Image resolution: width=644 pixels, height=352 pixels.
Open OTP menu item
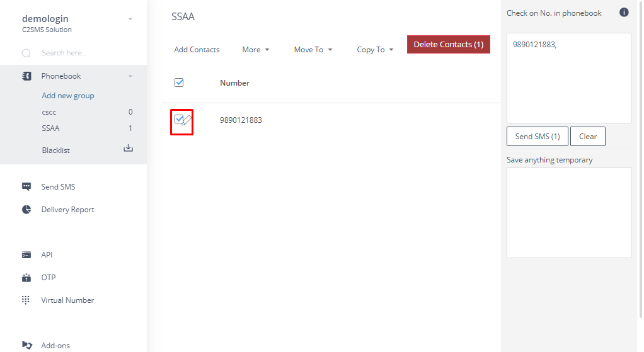click(49, 278)
